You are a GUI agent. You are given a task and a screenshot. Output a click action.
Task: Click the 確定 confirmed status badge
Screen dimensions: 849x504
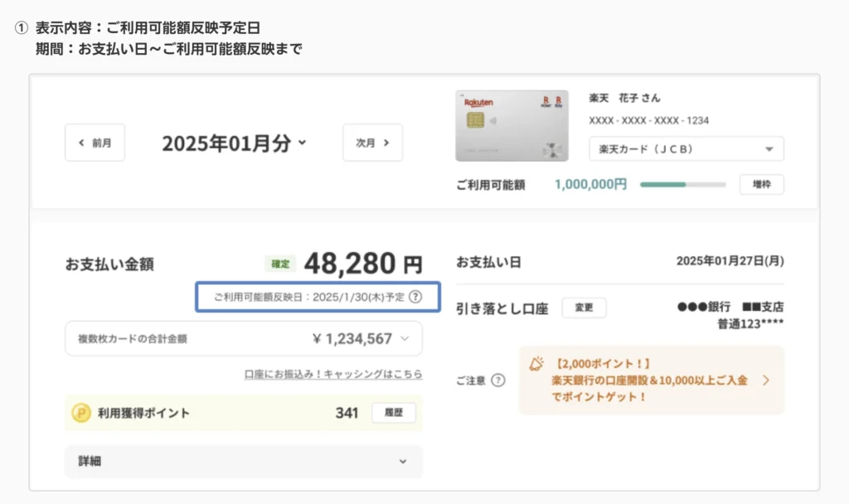click(x=280, y=264)
